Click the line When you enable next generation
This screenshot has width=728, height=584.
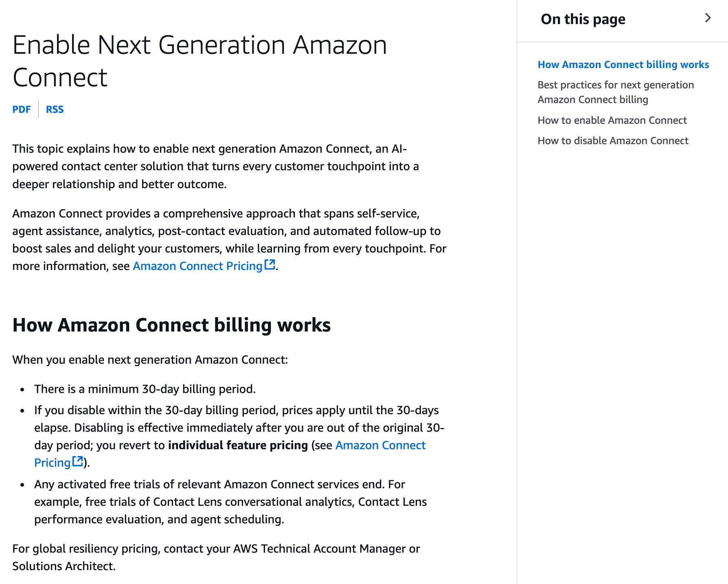150,360
